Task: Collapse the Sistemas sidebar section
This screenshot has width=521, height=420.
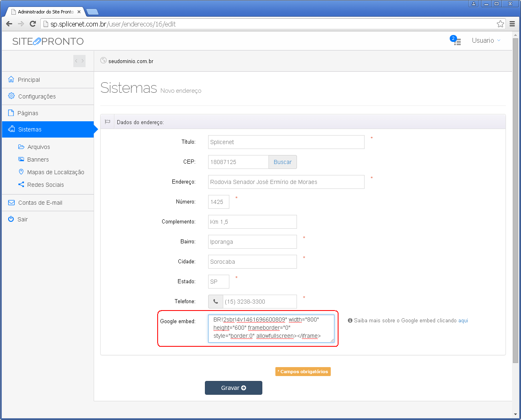Action: click(x=30, y=129)
